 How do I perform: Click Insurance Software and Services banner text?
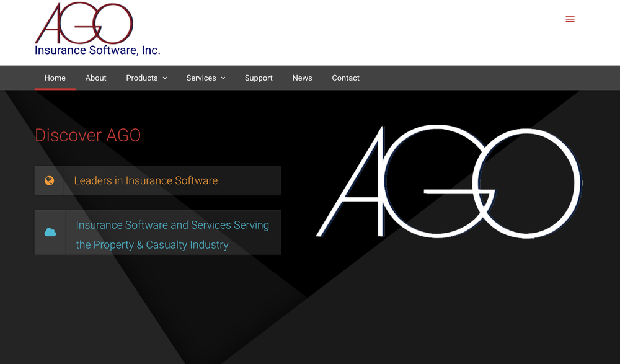pyautogui.click(x=172, y=234)
